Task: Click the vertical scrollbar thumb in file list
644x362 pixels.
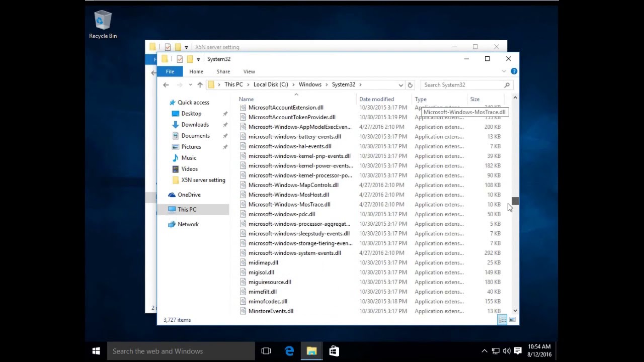Action: (x=515, y=201)
